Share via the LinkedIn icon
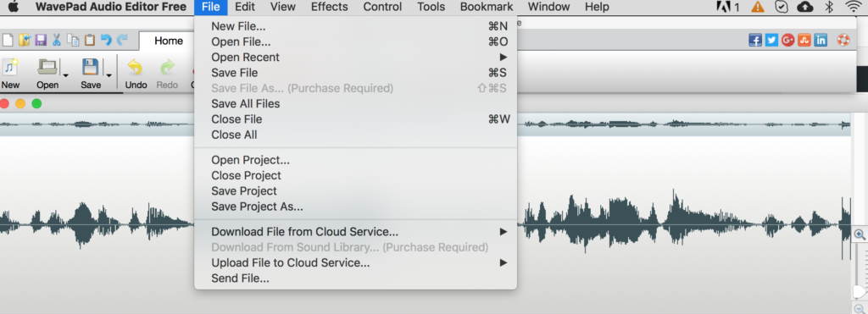This screenshot has width=868, height=314. [821, 40]
